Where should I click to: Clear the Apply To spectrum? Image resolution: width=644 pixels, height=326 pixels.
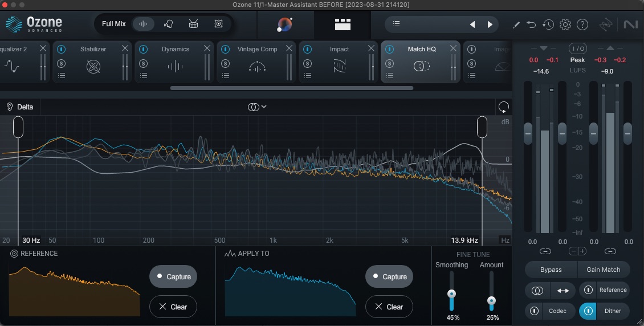(389, 307)
